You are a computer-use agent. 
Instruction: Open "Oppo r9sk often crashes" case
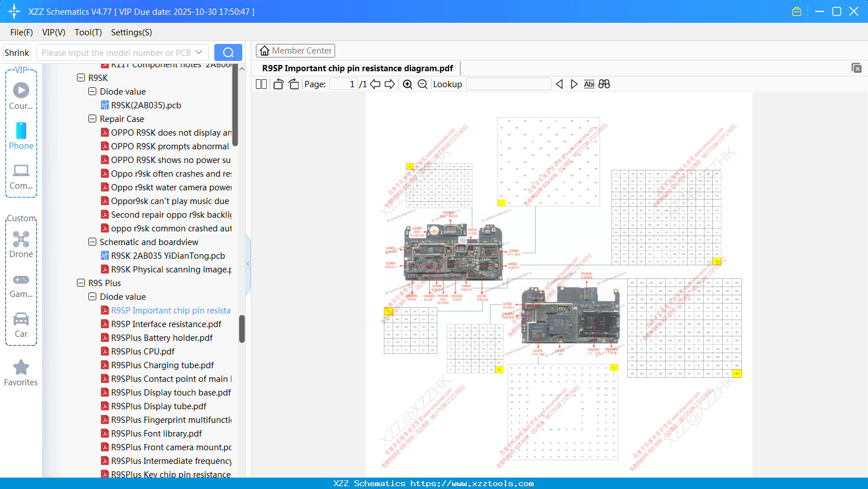[166, 173]
